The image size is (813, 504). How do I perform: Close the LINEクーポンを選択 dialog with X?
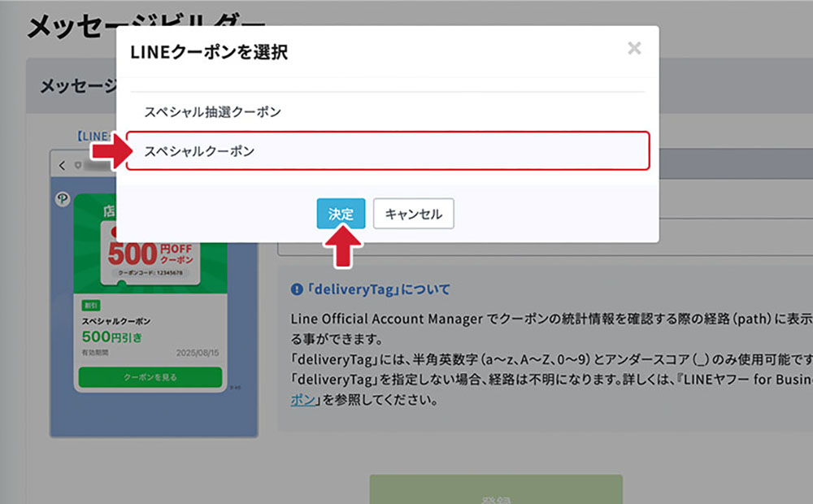[x=634, y=48]
